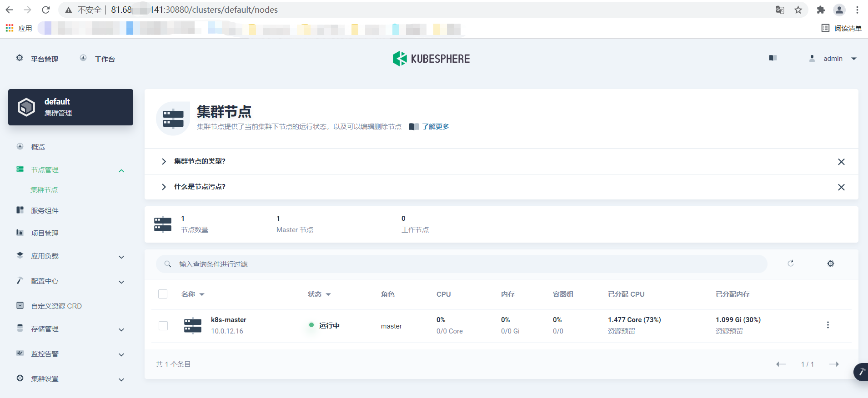Viewport: 868px width, 398px height.
Task: Click the browser address bar URL
Action: [x=195, y=10]
